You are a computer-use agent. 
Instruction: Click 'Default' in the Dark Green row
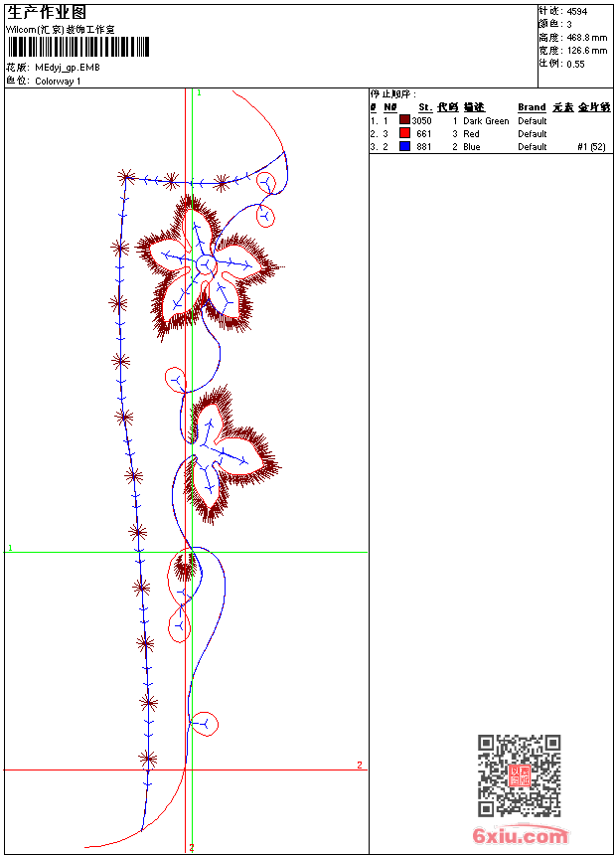coord(533,121)
